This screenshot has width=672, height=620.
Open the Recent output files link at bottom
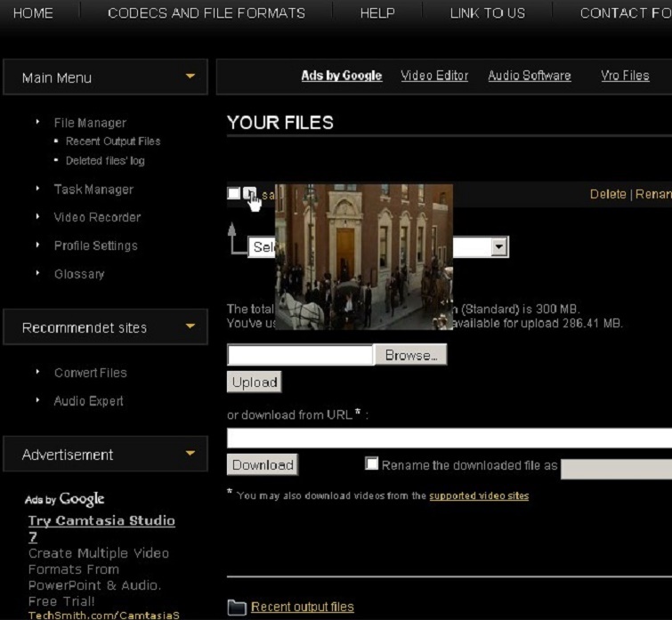303,607
